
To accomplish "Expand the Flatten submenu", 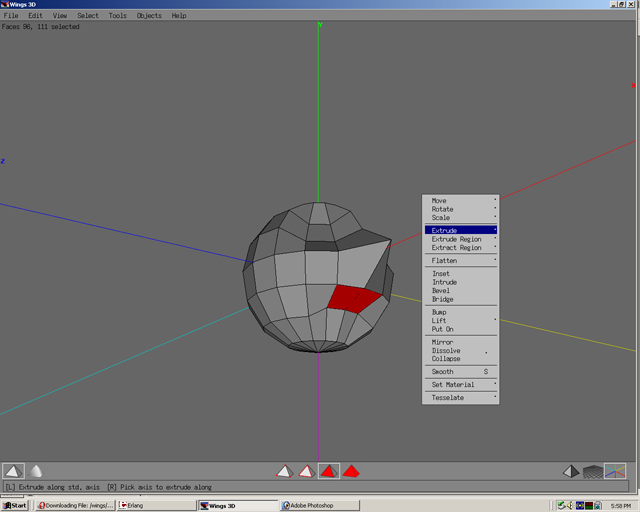I will point(460,260).
